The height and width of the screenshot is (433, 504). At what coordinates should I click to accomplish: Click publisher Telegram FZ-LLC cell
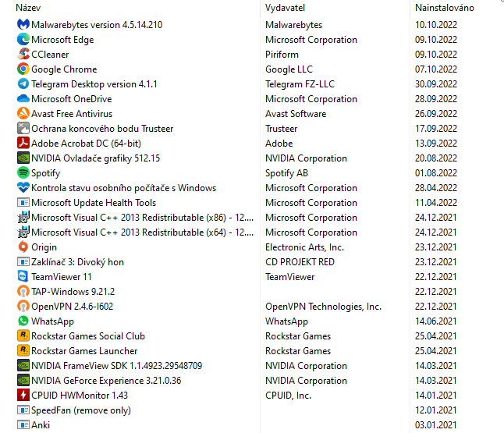[x=300, y=84]
